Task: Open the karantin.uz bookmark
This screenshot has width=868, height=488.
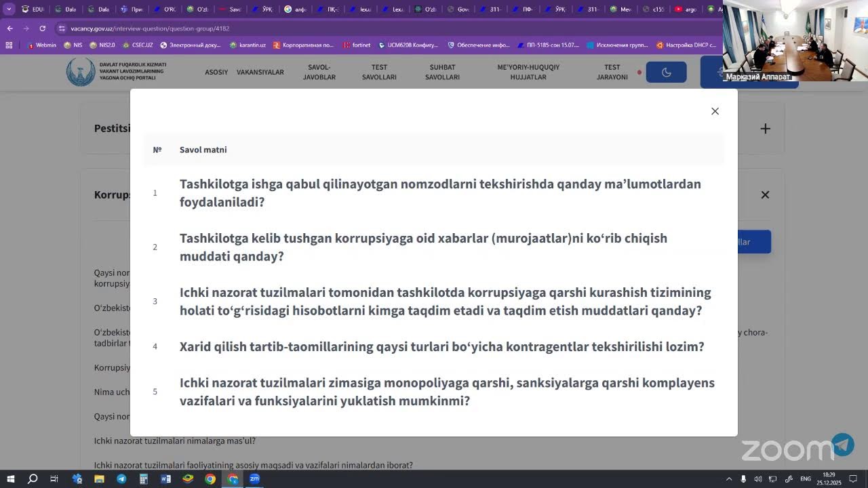Action: pyautogui.click(x=248, y=45)
